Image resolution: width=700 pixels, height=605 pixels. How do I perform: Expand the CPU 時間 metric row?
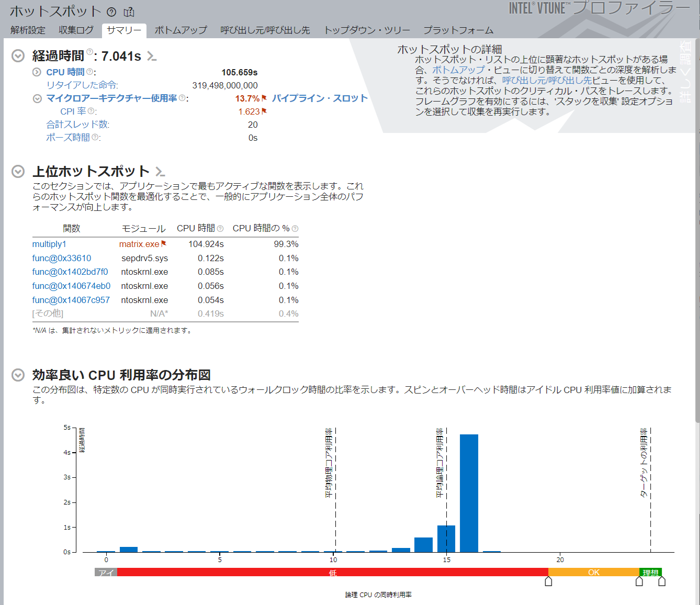pos(37,72)
